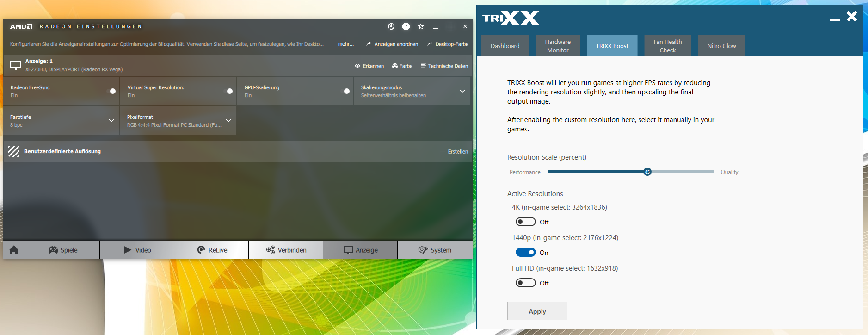This screenshot has height=335, width=868.
Task: Click the eye icon next to Erkennen
Action: (x=357, y=66)
